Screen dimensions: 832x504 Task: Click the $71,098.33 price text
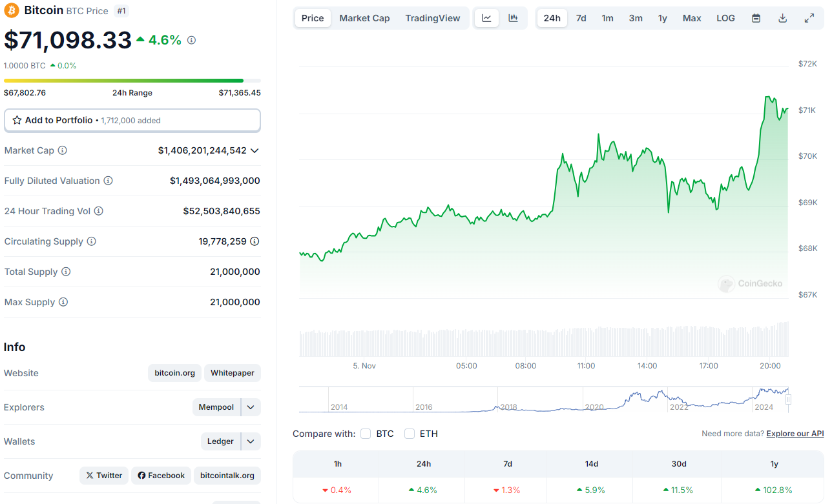pos(68,40)
